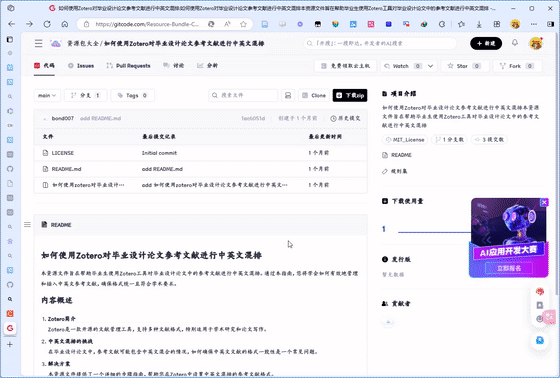
Task: Click the GitCode tab icon in the sidebar
Action: [x=10, y=328]
